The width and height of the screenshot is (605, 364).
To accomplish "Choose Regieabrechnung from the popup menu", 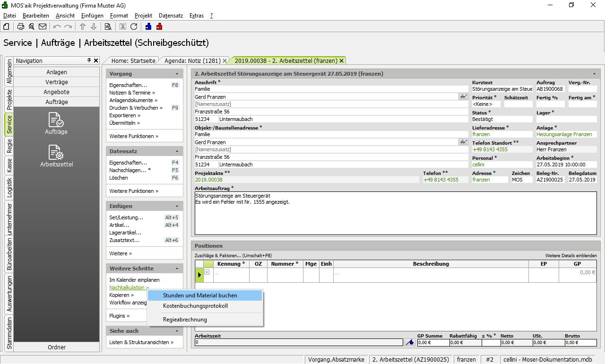I will click(x=185, y=320).
